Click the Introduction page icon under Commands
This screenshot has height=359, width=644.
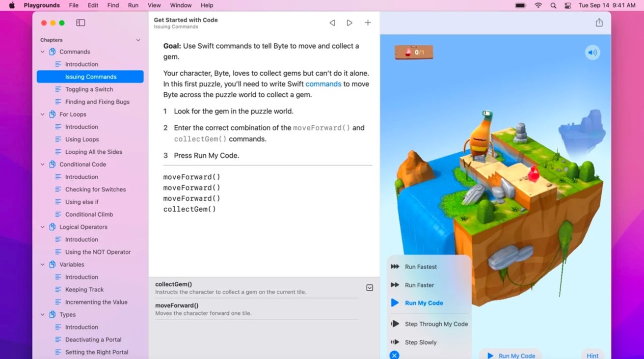(58, 64)
